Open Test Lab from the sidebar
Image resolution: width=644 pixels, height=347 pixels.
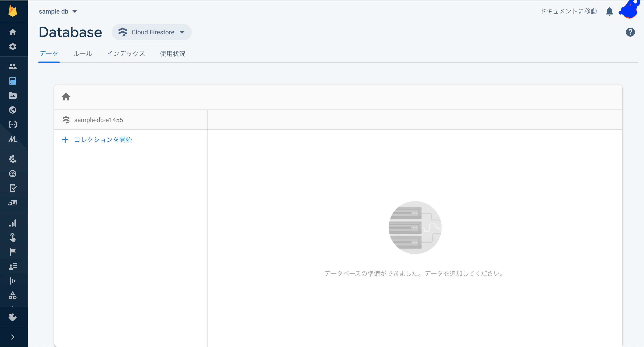(13, 188)
